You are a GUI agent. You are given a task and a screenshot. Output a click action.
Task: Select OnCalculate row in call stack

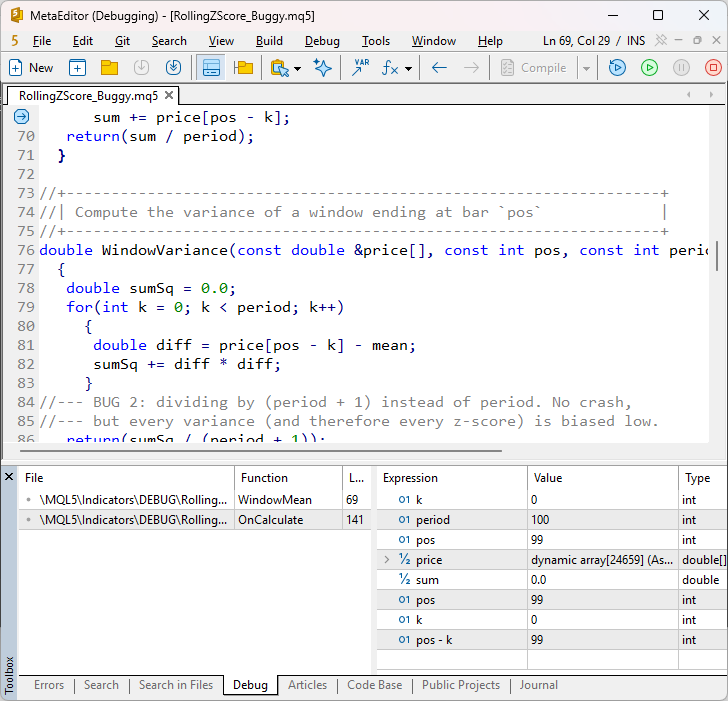(195, 519)
